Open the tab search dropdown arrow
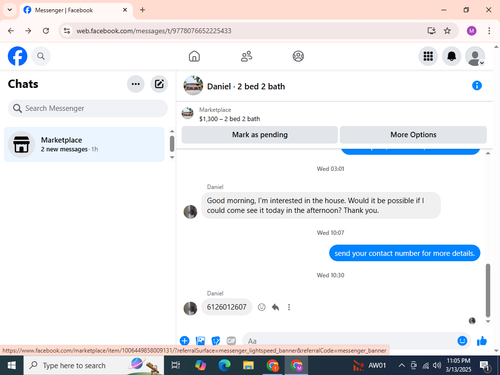 pyautogui.click(x=10, y=10)
